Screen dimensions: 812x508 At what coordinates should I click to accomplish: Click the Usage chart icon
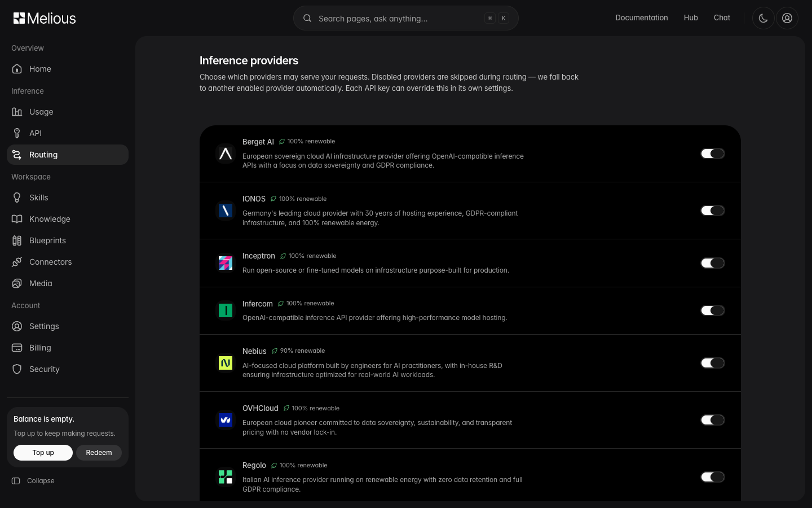pyautogui.click(x=17, y=112)
